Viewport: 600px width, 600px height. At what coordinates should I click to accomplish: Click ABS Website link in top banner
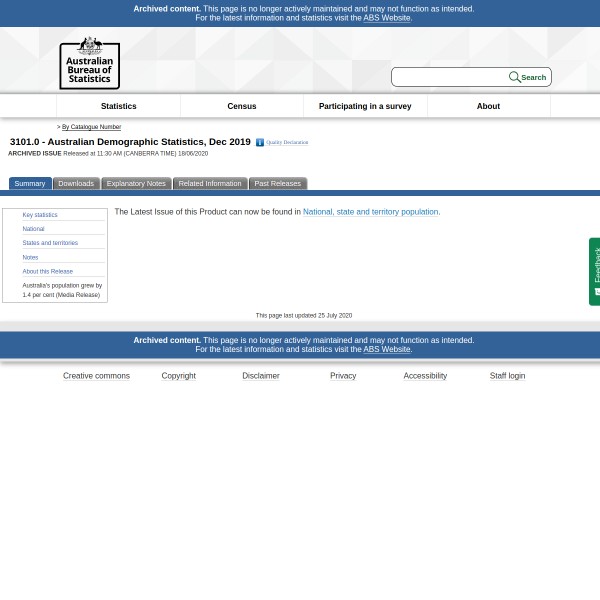tap(386, 18)
